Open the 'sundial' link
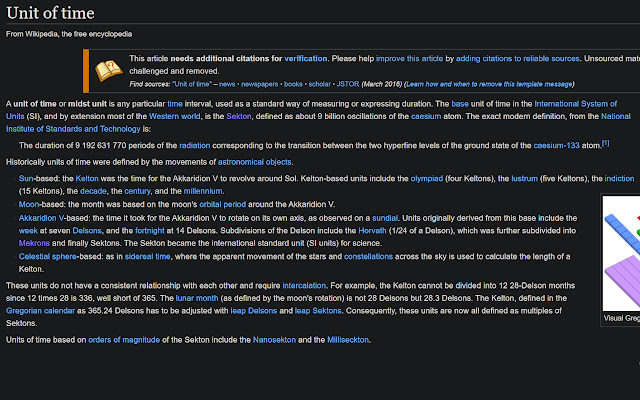Screen dimensions: 640x400 click(x=385, y=218)
